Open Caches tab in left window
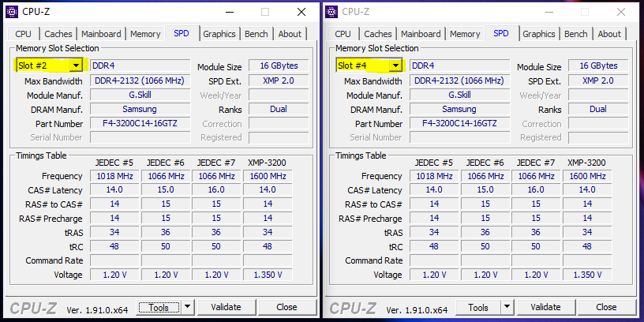The image size is (644, 322). coord(58,34)
